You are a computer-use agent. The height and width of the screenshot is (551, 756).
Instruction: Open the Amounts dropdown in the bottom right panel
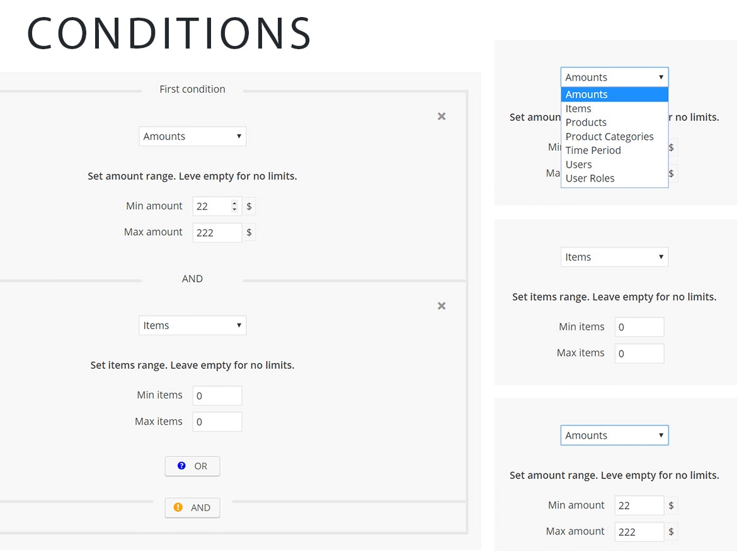(614, 435)
